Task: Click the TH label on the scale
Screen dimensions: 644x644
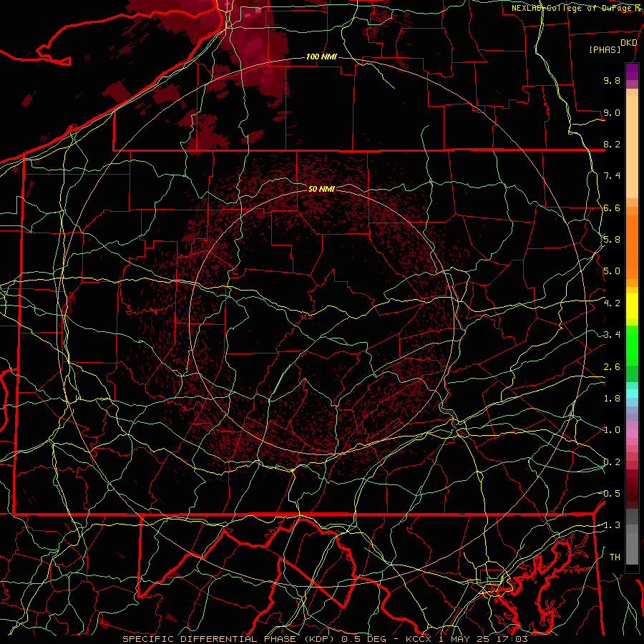Action: point(615,557)
